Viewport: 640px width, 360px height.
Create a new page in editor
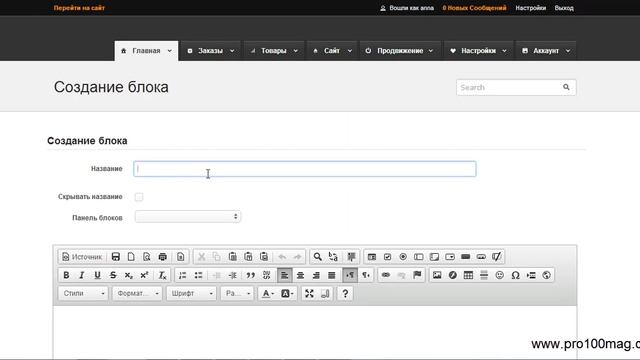pos(131,257)
